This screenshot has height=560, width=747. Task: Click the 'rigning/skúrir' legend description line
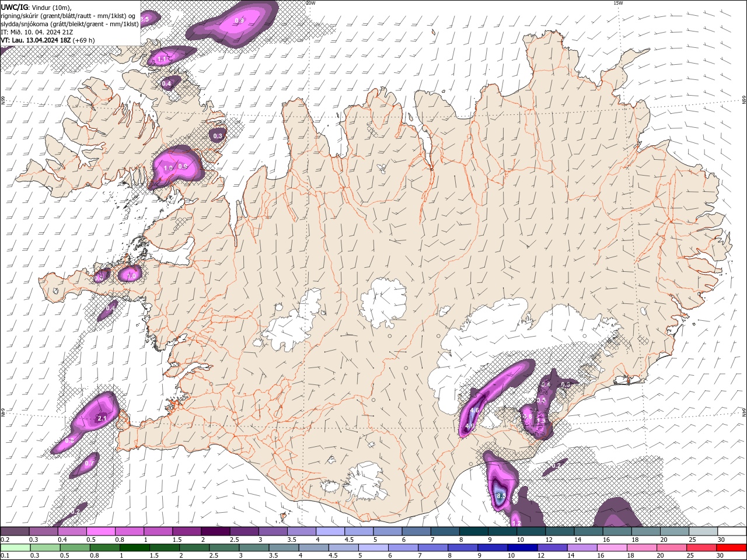[68, 15]
